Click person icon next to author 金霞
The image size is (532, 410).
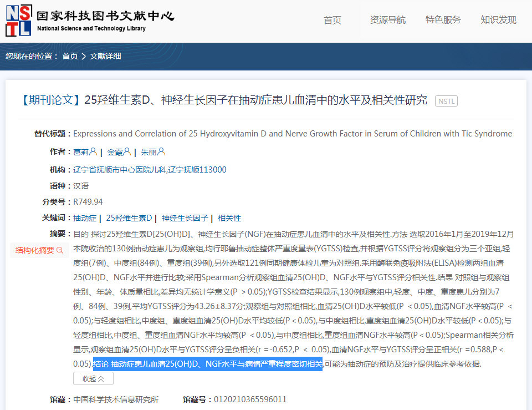coord(127,151)
